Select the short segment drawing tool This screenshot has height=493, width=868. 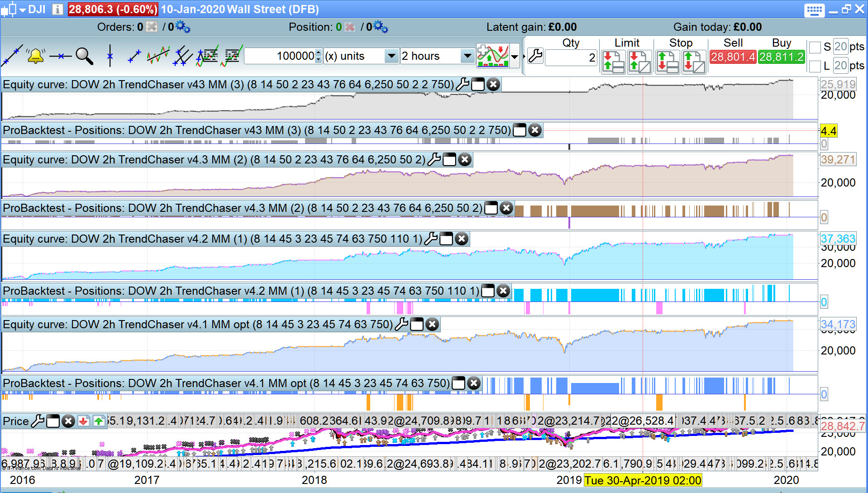pos(134,56)
